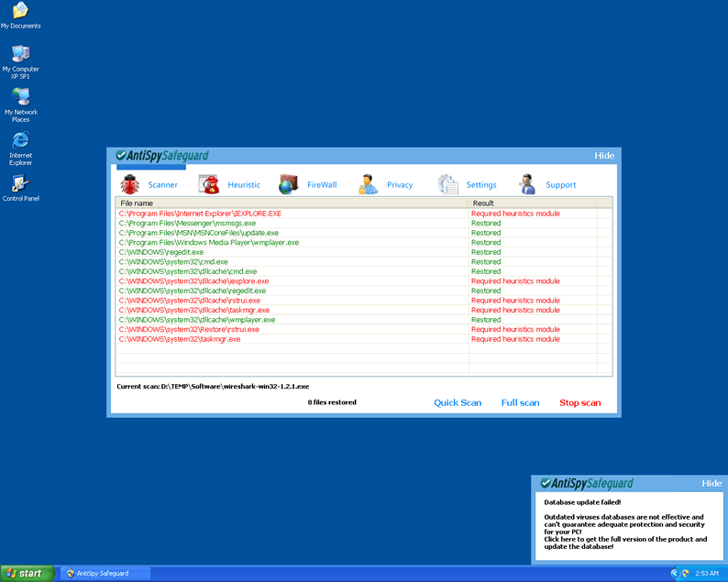Open the Privacy person icon
Viewport: 728px width, 582px height.
[369, 184]
